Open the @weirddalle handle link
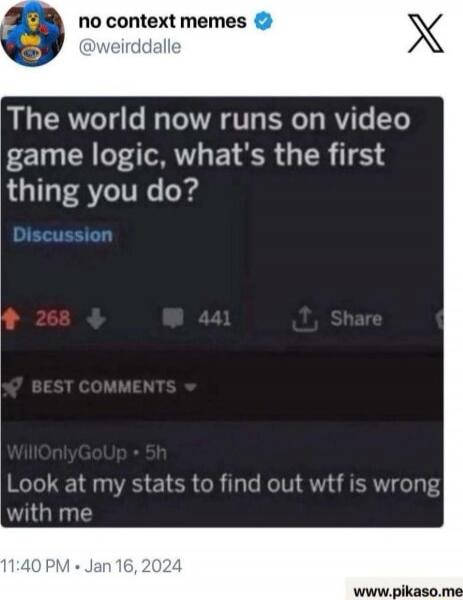 pos(130,47)
